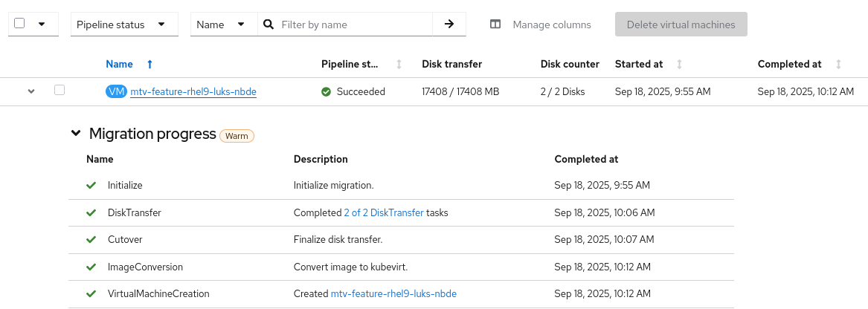Collapse the Migration progress section
The image size is (868, 309).
pyautogui.click(x=75, y=134)
